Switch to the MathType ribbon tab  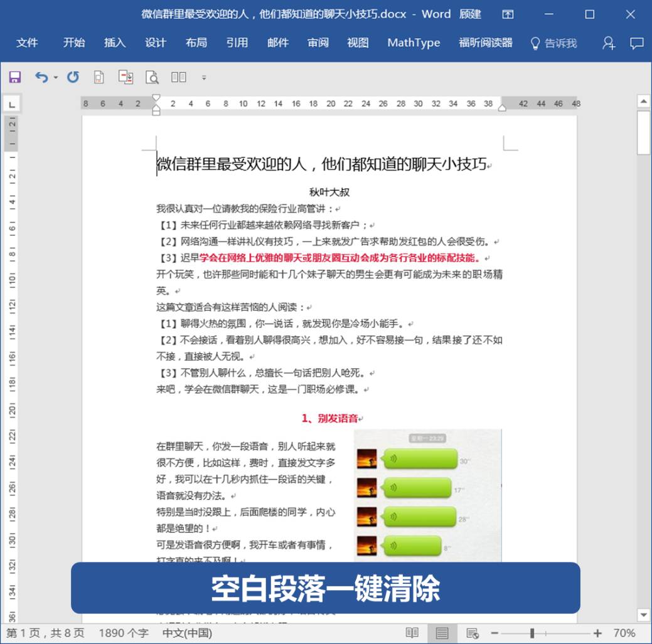414,43
